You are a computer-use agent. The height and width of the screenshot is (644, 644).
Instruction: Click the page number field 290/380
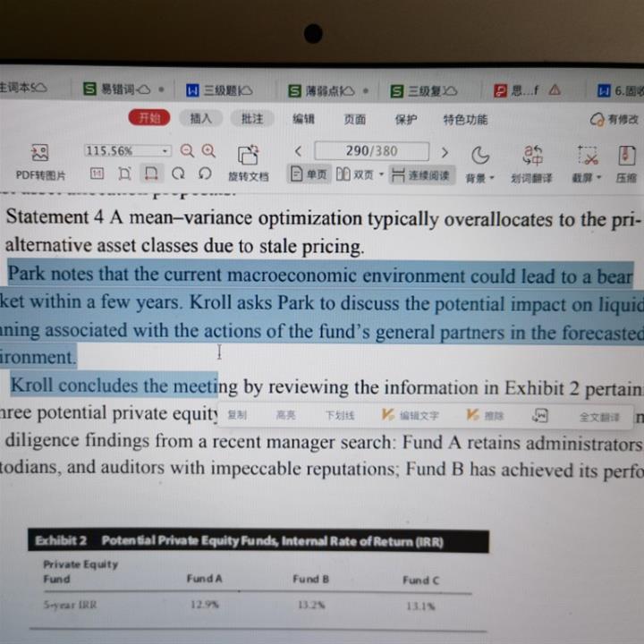click(372, 151)
